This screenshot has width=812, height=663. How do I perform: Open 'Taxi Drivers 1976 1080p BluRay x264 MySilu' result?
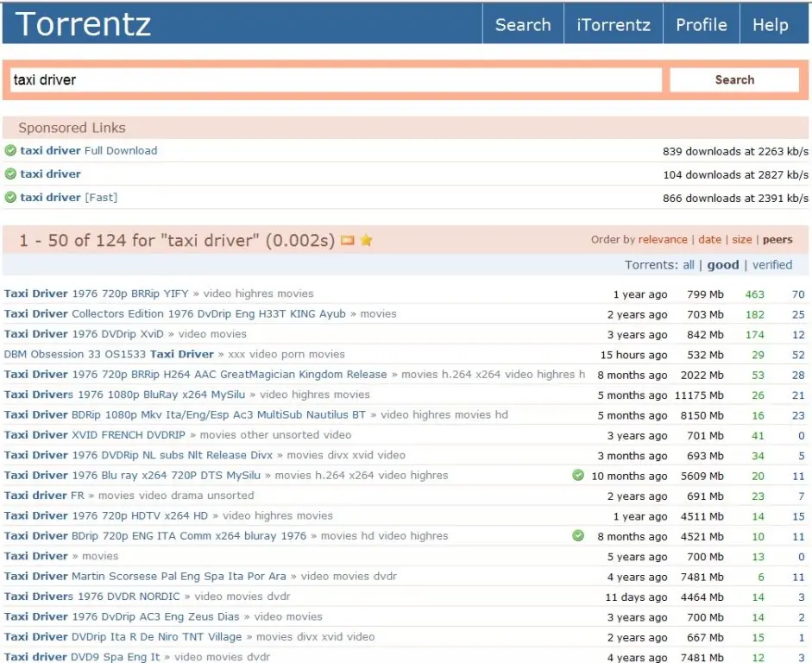(x=124, y=395)
